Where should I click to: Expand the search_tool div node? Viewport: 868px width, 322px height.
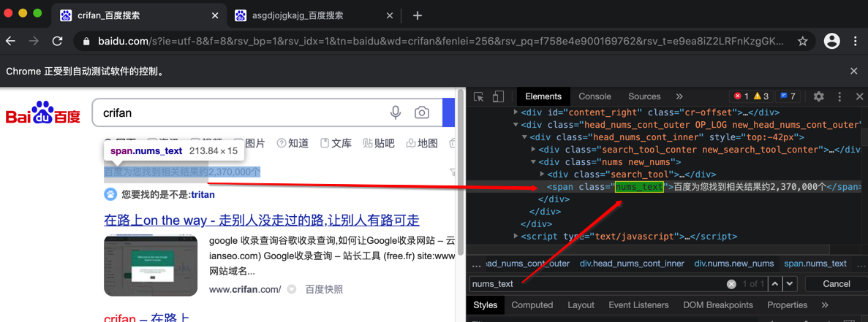coord(543,175)
